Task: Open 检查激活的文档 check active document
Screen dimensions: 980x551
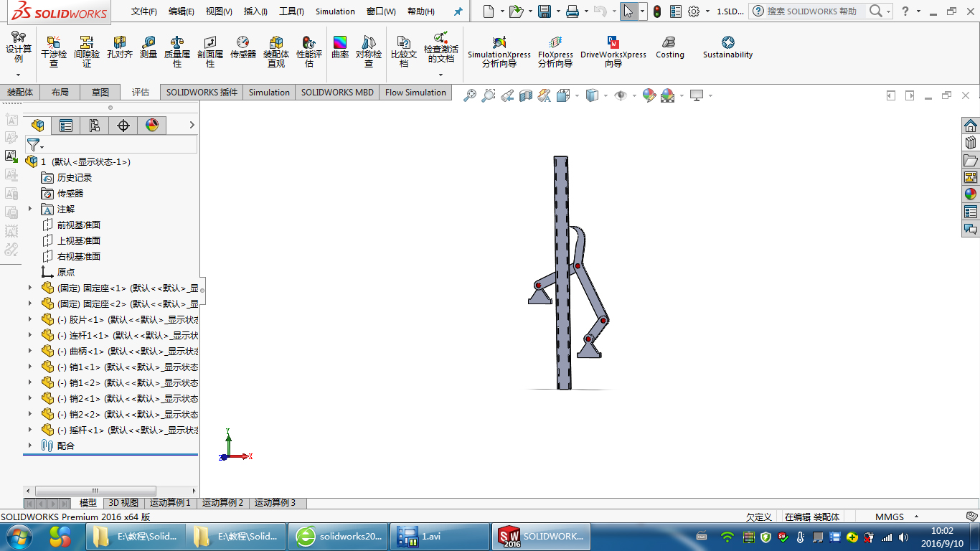Action: click(440, 48)
